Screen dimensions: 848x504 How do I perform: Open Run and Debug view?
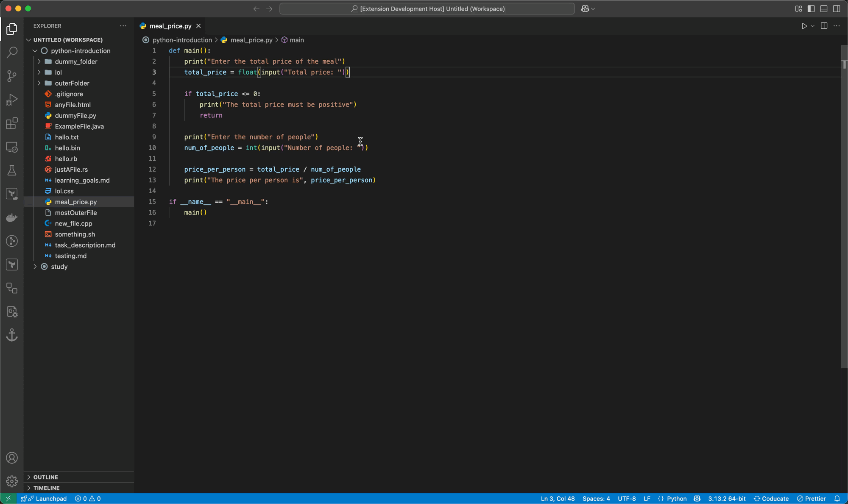pos(12,100)
